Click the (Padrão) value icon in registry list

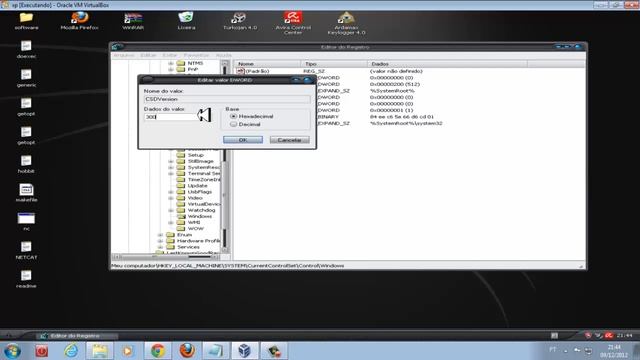click(240, 71)
